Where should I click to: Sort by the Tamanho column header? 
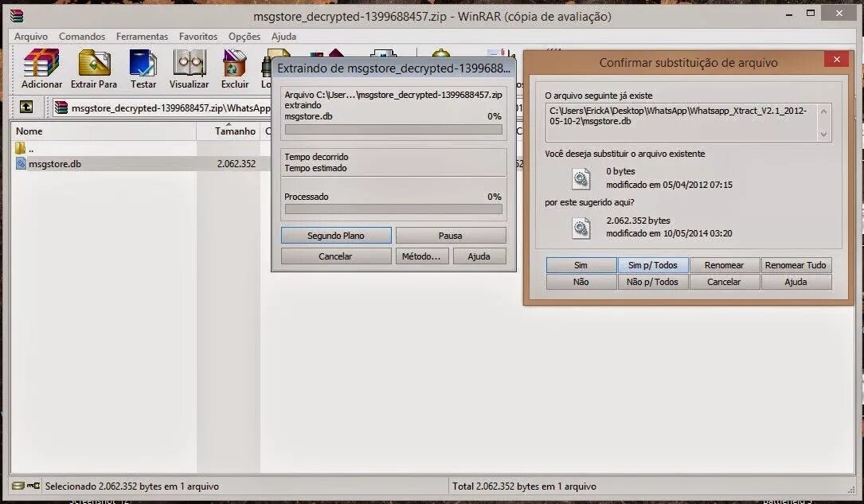click(228, 131)
